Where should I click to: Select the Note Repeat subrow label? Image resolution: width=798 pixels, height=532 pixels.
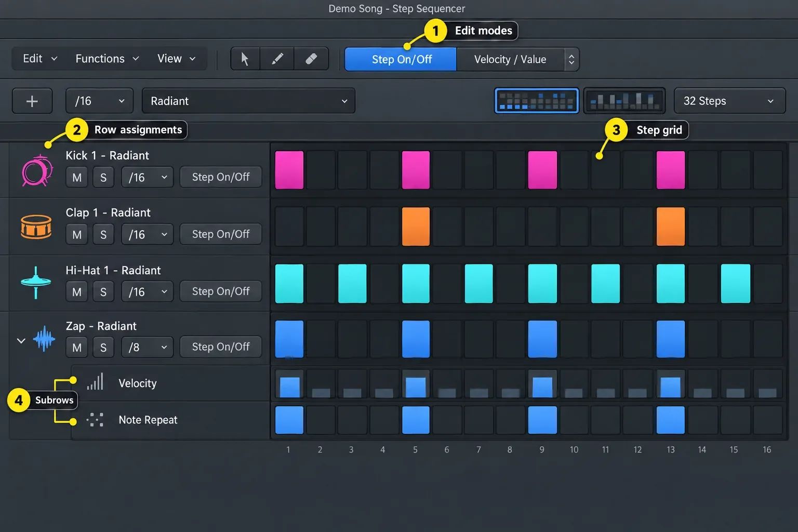click(x=148, y=420)
